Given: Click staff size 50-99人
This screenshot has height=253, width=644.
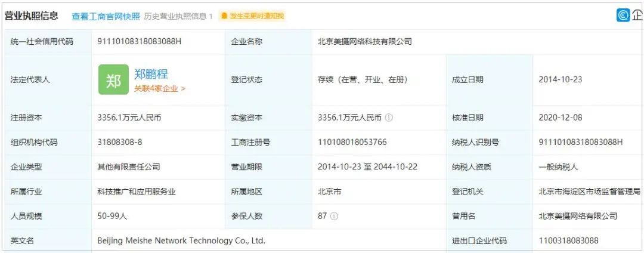Looking at the screenshot, I should click(112, 217).
